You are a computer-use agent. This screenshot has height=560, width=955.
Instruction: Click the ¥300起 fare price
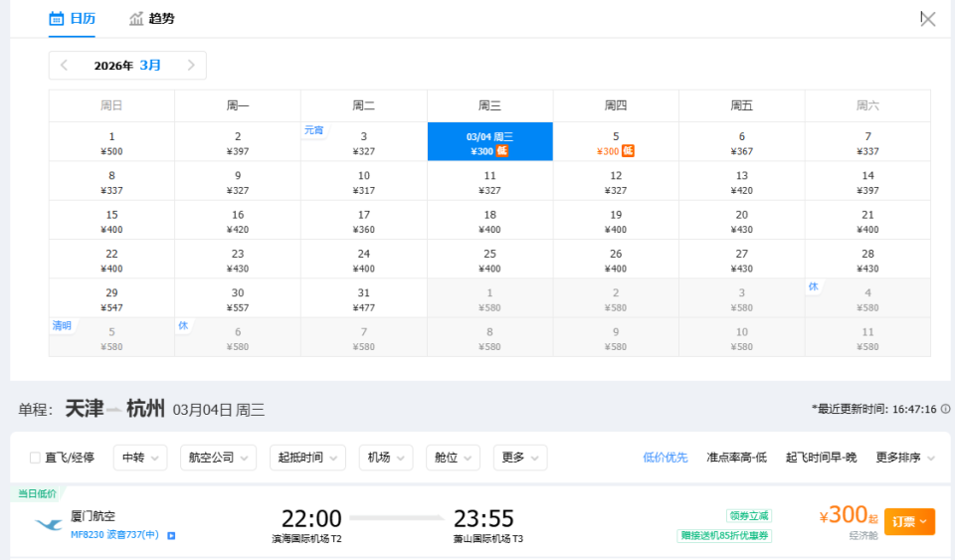click(849, 515)
